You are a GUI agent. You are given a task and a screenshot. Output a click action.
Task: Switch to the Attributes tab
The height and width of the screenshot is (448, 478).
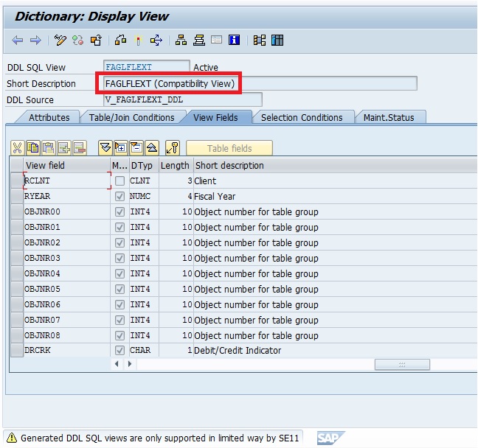pyautogui.click(x=49, y=118)
